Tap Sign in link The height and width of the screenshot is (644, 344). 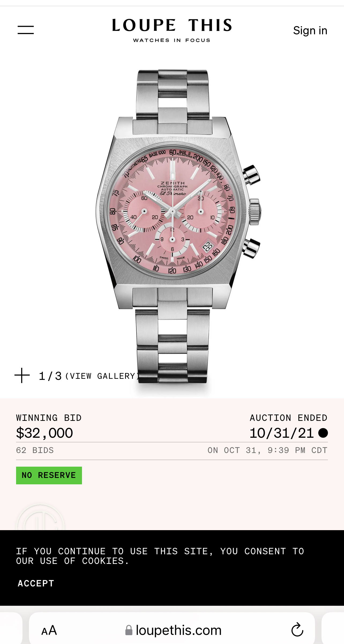pos(310,31)
